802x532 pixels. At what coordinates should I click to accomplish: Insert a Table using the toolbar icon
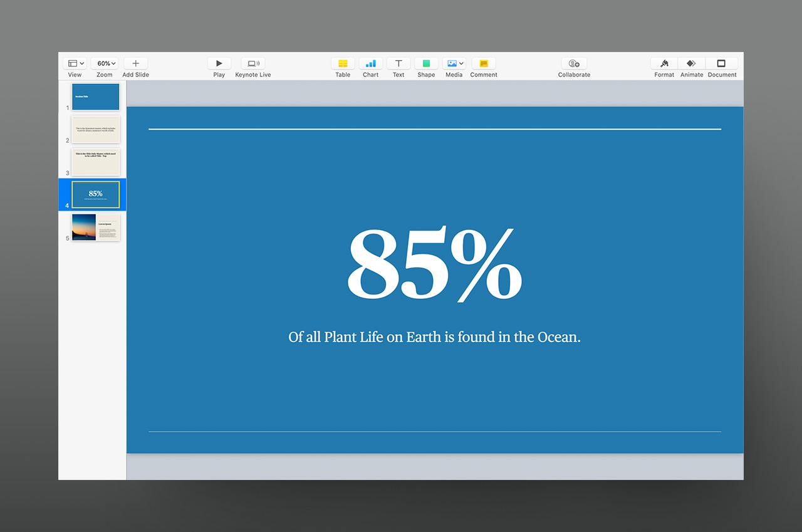pyautogui.click(x=343, y=63)
